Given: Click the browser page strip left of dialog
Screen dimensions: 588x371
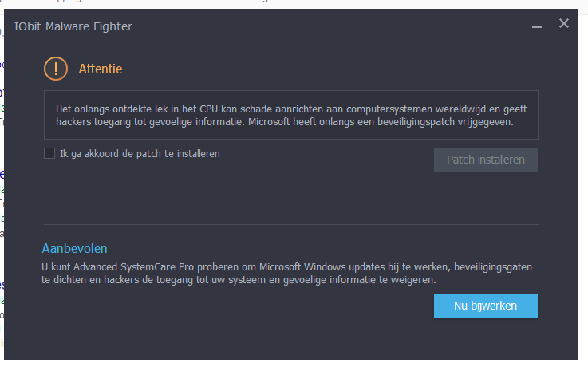Looking at the screenshot, I should [x=2, y=187].
